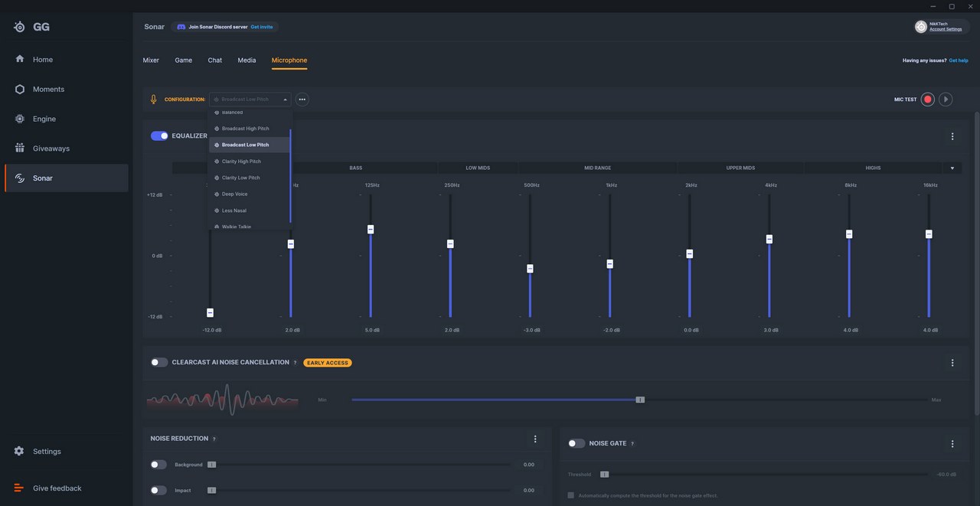Click the Noise Gate help icon
The image size is (980, 506).
[x=632, y=443]
